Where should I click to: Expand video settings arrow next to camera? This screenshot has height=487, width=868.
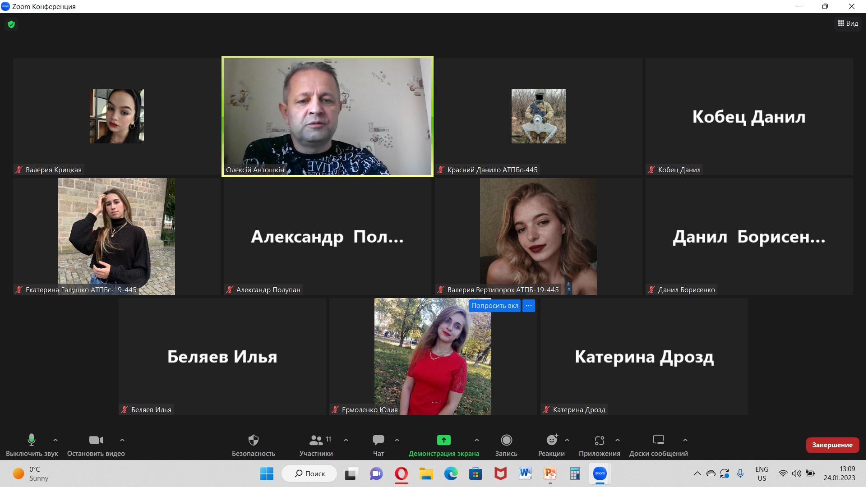click(x=122, y=440)
